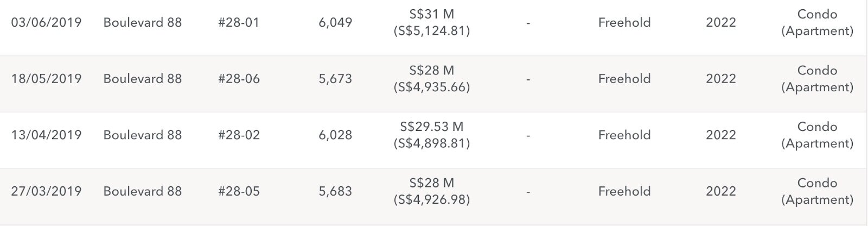The height and width of the screenshot is (226, 868).
Task: Select unit number #28-02
Action: 239,135
